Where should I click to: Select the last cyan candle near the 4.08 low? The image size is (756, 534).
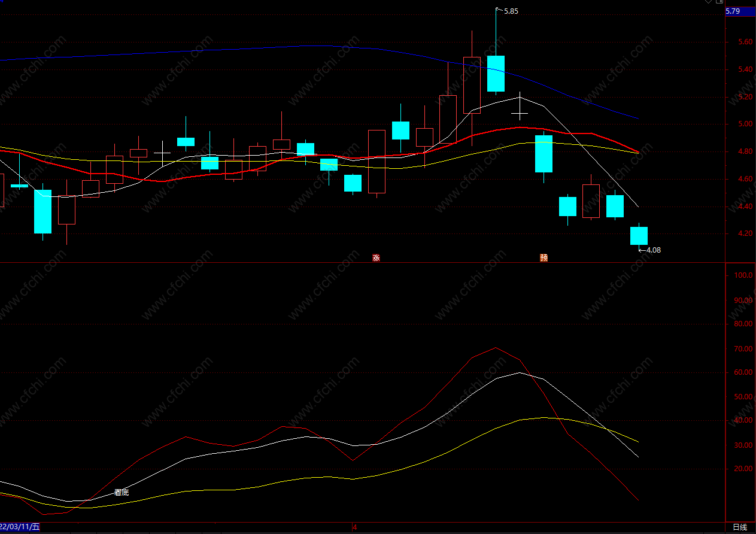[x=639, y=236]
